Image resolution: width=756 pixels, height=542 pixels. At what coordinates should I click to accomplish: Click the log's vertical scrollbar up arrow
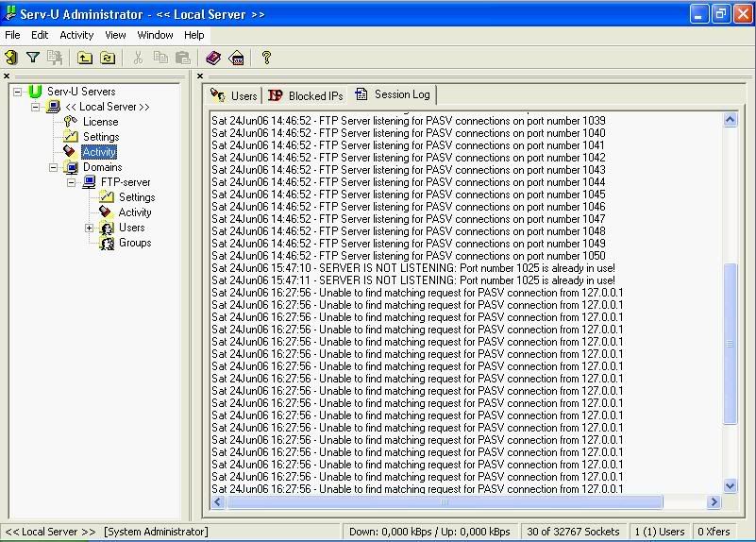730,120
